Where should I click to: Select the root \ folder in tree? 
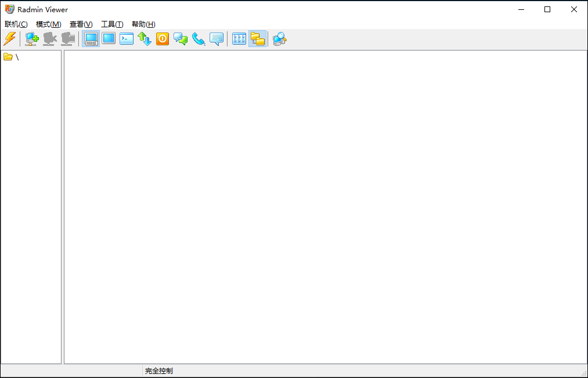click(x=11, y=57)
